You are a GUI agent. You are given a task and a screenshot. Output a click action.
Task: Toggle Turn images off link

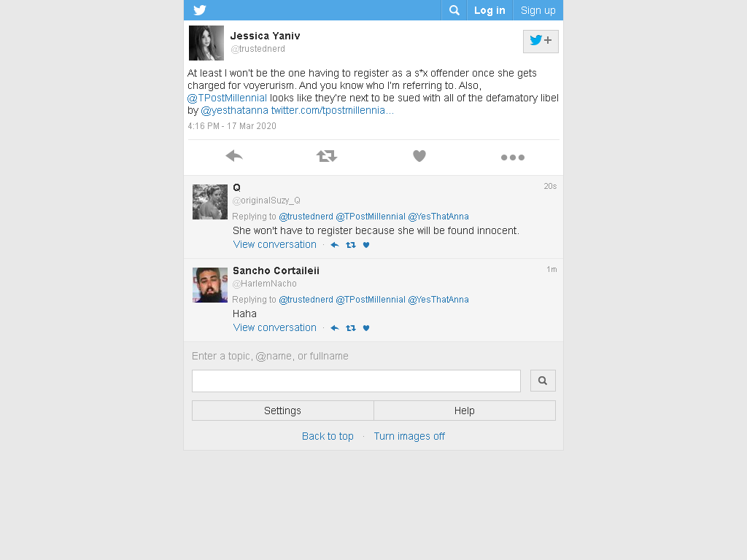[409, 436]
